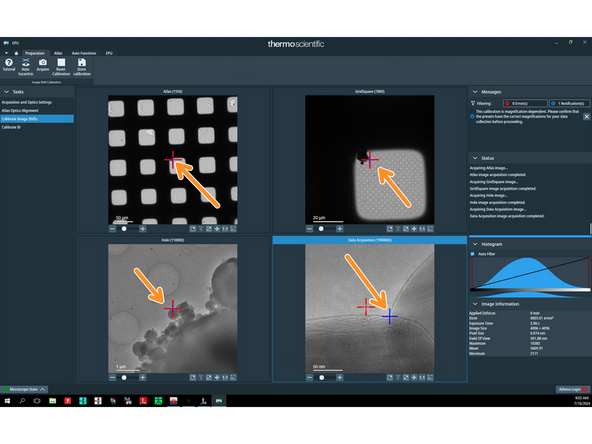Collapse the Status section
592x444 pixels.
click(x=475, y=158)
